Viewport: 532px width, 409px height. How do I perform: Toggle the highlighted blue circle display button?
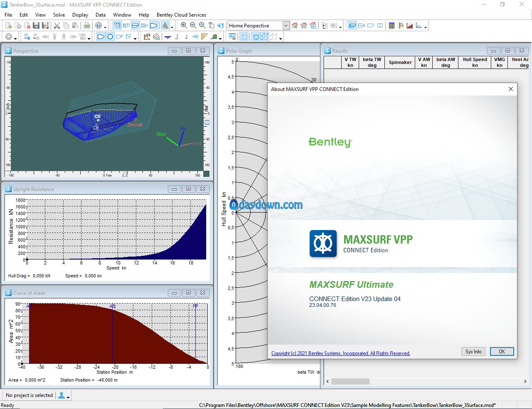110,37
